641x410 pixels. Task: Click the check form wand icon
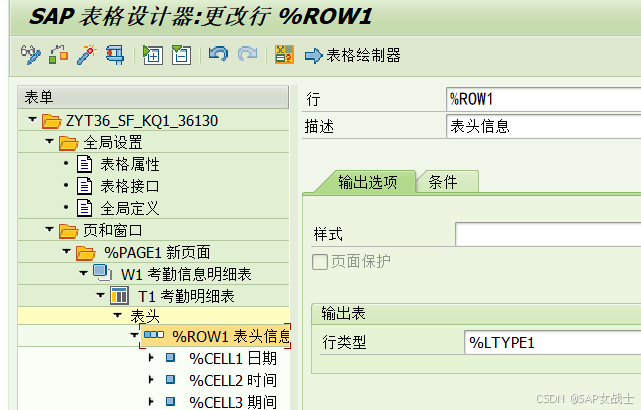(x=87, y=55)
